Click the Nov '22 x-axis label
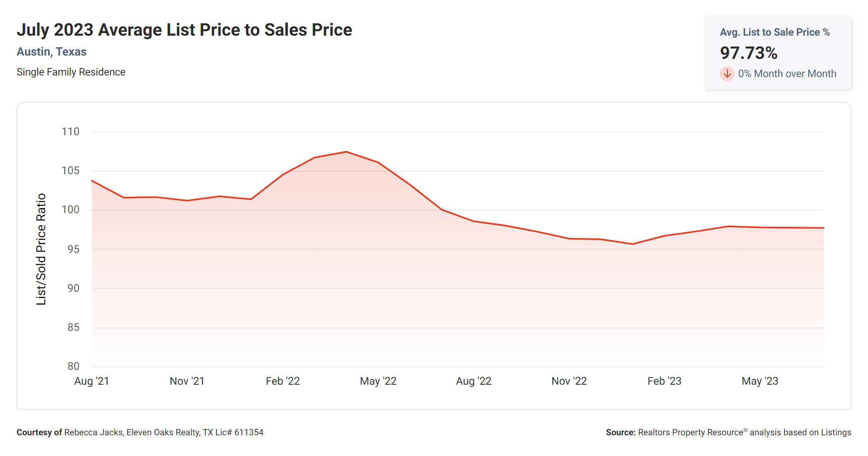 coord(569,381)
